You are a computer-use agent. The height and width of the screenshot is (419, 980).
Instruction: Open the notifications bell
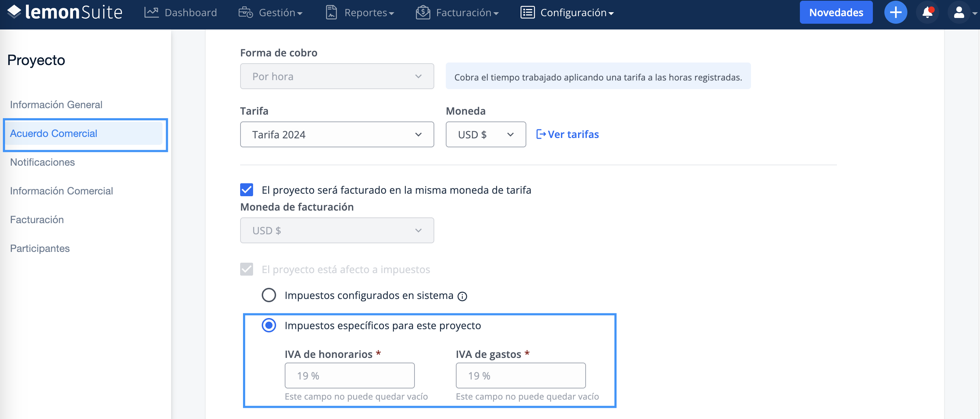click(x=928, y=13)
